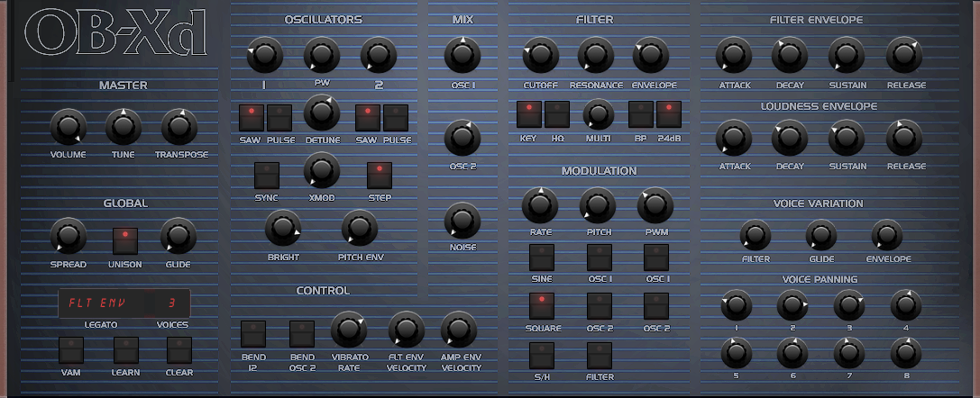Click the GLIDE knob in Global section
980x398 pixels.
[x=179, y=236]
